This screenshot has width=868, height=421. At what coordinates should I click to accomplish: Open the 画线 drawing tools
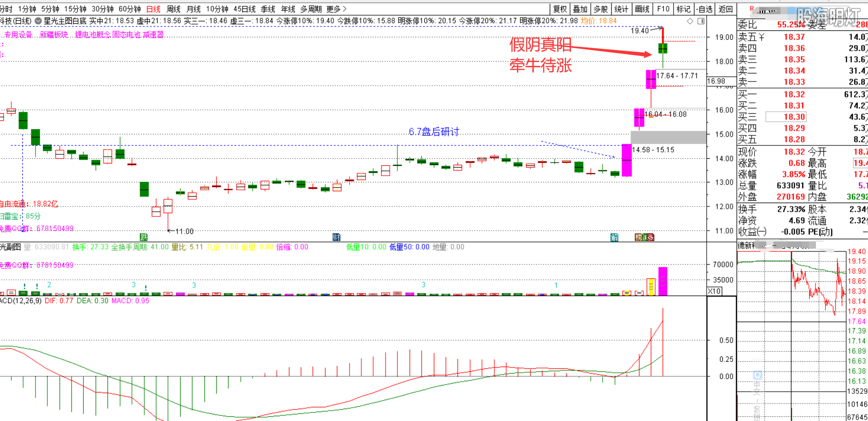pyautogui.click(x=642, y=9)
